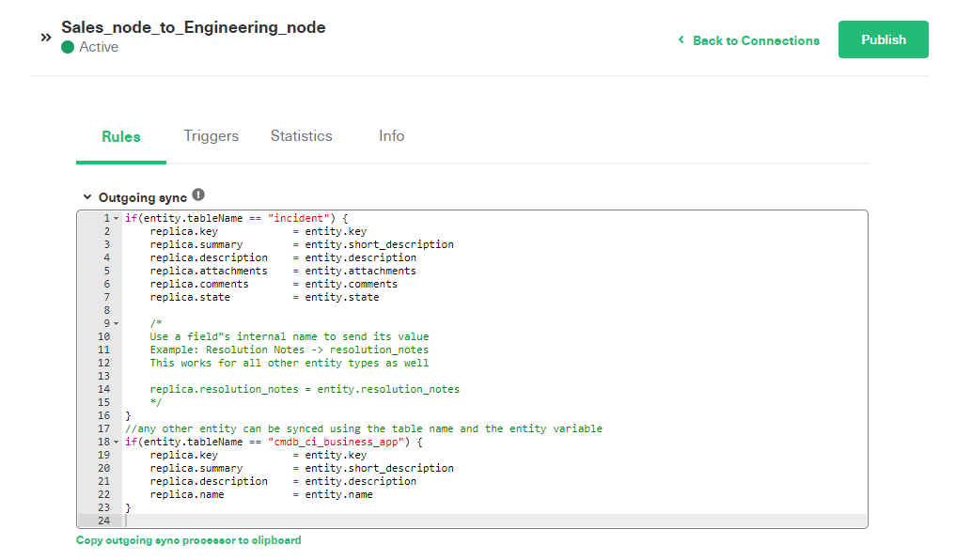Collapse the Outgoing sync section chevron
956x560 pixels.
(x=87, y=196)
